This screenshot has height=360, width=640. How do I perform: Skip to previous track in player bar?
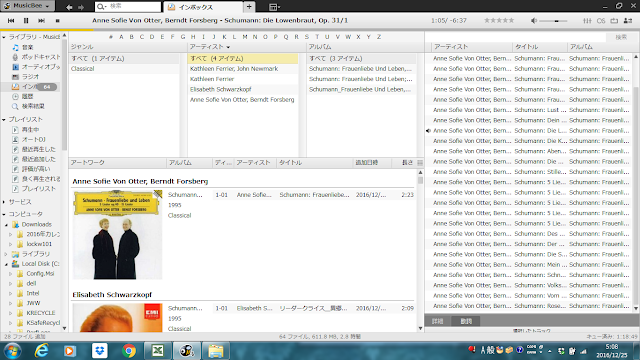[11, 20]
